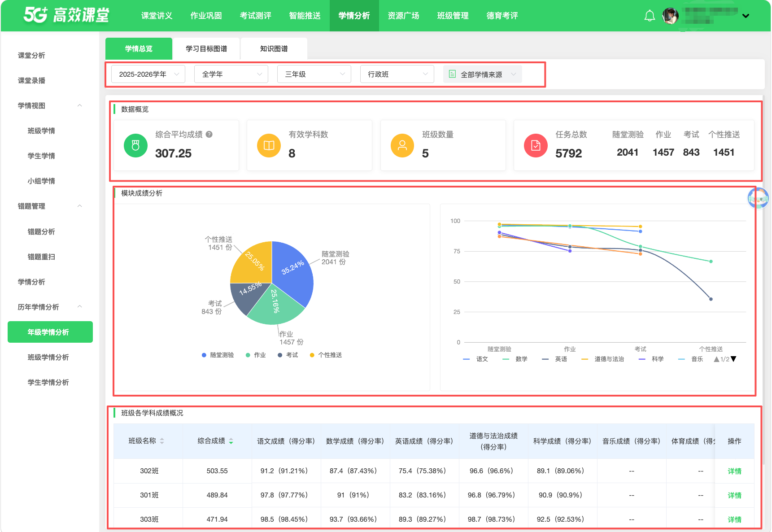Expand the account dropdown arrow
772x532 pixels.
[746, 16]
